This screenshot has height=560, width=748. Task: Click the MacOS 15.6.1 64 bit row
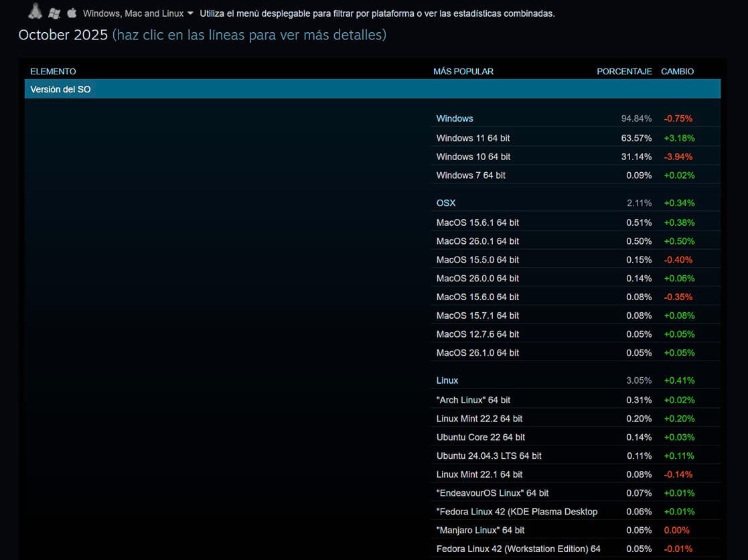[477, 222]
